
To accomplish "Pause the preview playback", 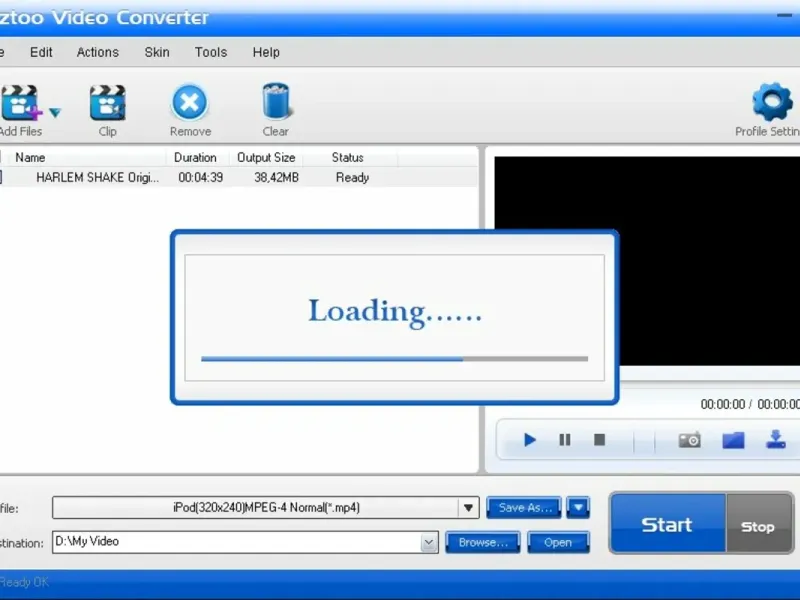I will coord(565,440).
